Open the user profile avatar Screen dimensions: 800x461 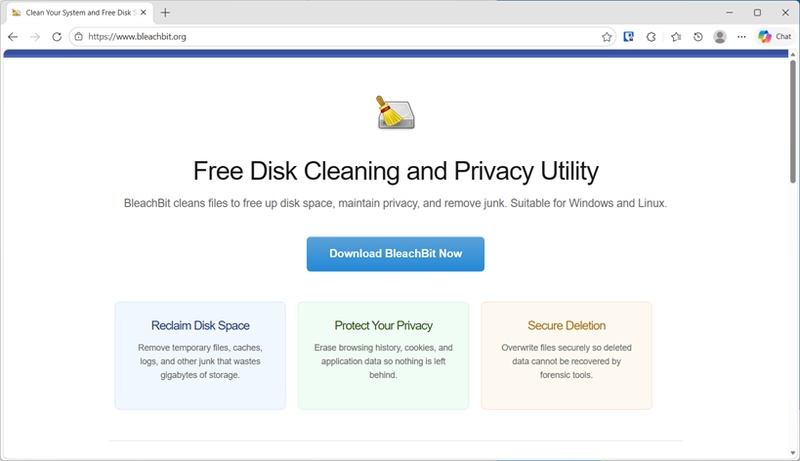tap(720, 37)
